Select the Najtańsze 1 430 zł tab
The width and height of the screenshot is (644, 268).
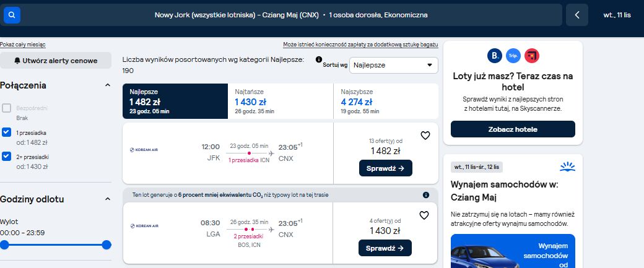(281, 102)
